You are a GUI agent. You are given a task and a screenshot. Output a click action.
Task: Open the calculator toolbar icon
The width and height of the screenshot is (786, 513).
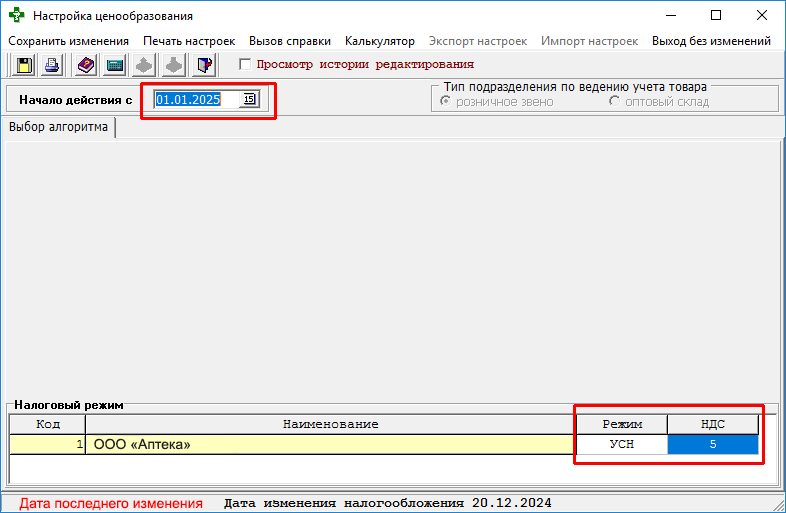pos(115,65)
